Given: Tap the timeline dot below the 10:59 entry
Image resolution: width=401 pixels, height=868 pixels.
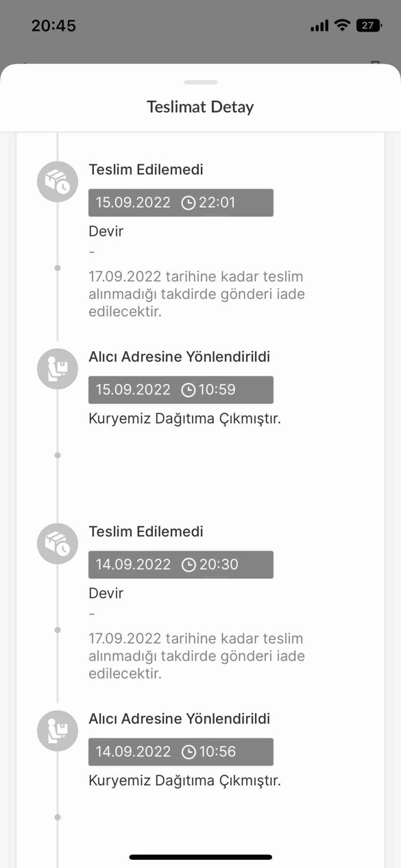Looking at the screenshot, I should click(x=58, y=455).
